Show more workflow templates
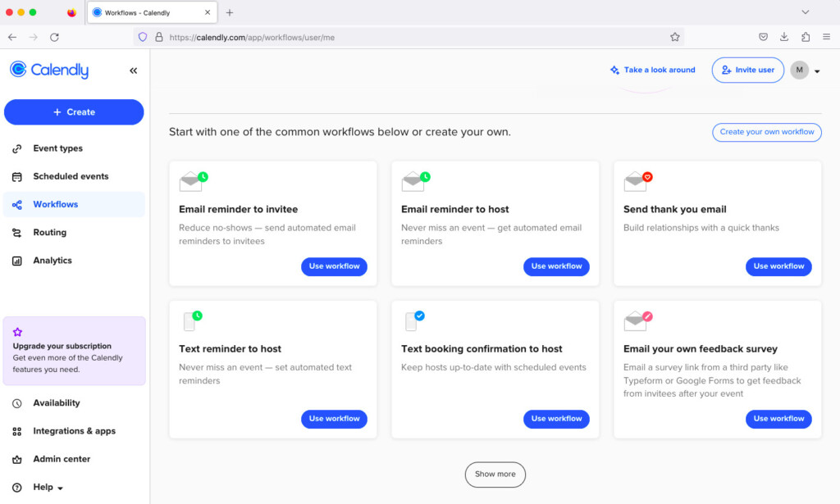Viewport: 840px width, 504px height. tap(495, 474)
